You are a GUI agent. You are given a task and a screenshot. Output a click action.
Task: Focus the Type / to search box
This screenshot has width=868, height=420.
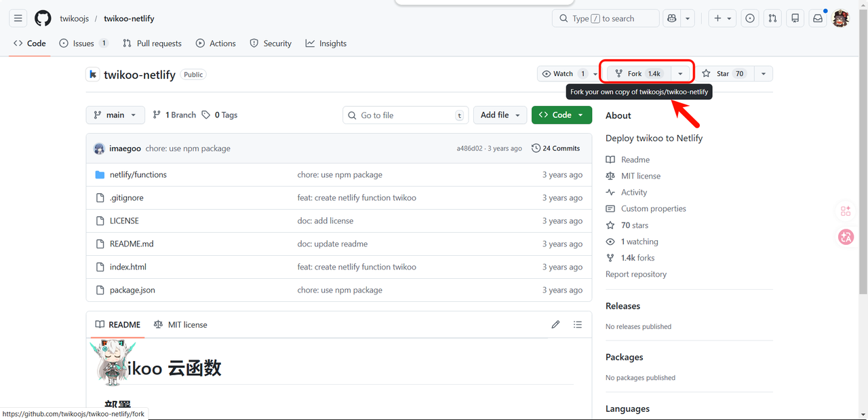click(x=606, y=18)
